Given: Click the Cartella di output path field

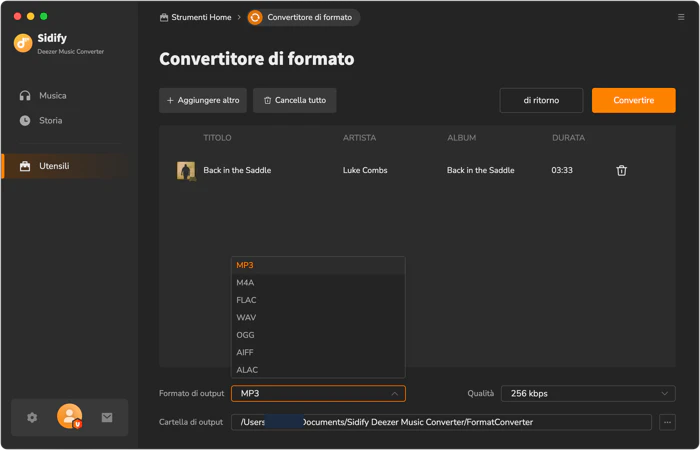Looking at the screenshot, I should click(441, 422).
